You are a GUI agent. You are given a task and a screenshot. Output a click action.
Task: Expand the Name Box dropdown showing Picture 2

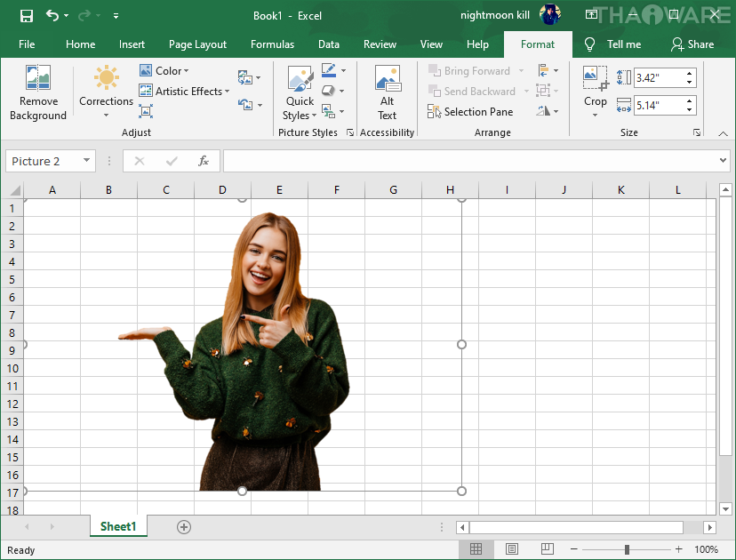point(87,161)
